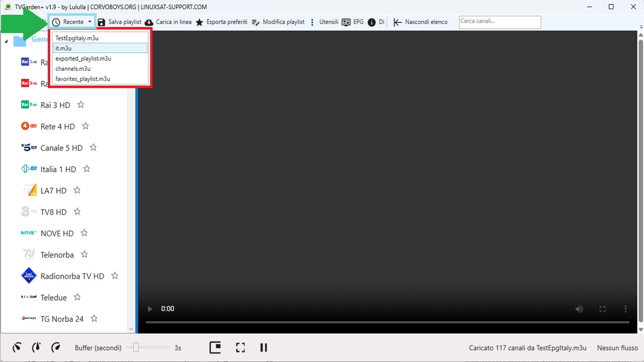Click Nascondi elenco label
The height and width of the screenshot is (362, 644).
tap(426, 22)
